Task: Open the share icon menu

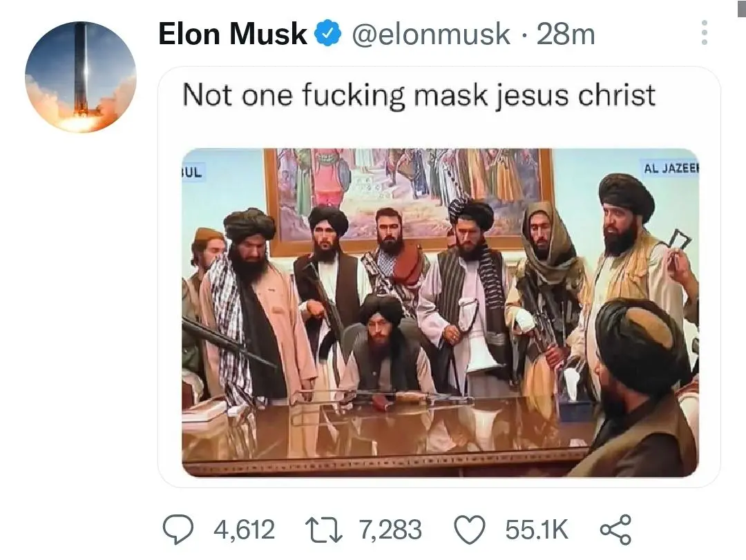Action: click(x=615, y=530)
